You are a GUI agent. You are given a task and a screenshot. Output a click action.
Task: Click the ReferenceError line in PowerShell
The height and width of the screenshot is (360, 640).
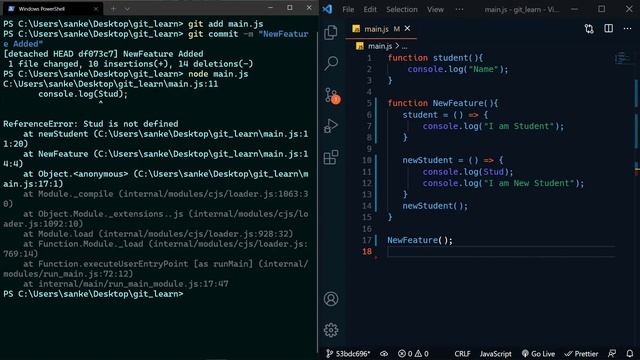point(91,124)
